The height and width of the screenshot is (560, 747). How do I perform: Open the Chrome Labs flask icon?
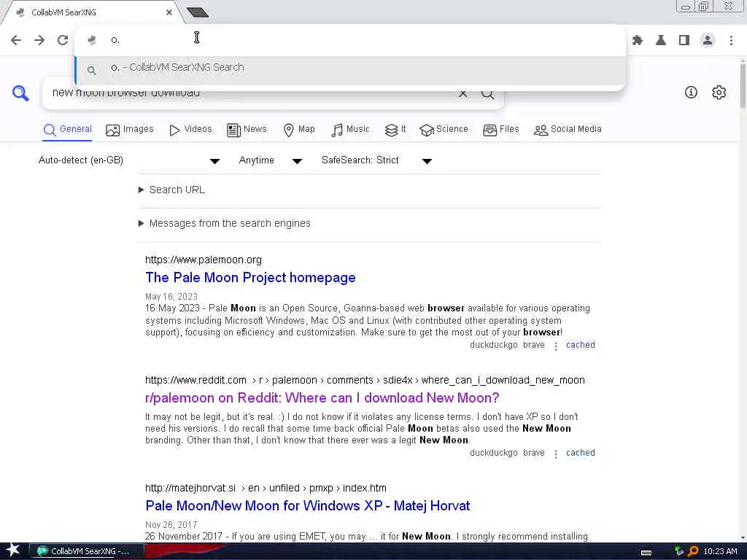(661, 41)
